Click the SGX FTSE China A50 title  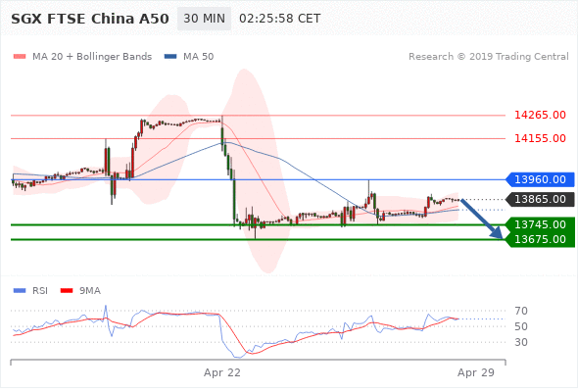[90, 19]
